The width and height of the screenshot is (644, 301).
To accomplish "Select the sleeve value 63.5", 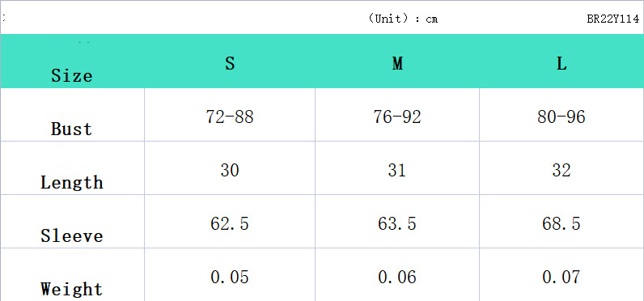I will 397,223.
